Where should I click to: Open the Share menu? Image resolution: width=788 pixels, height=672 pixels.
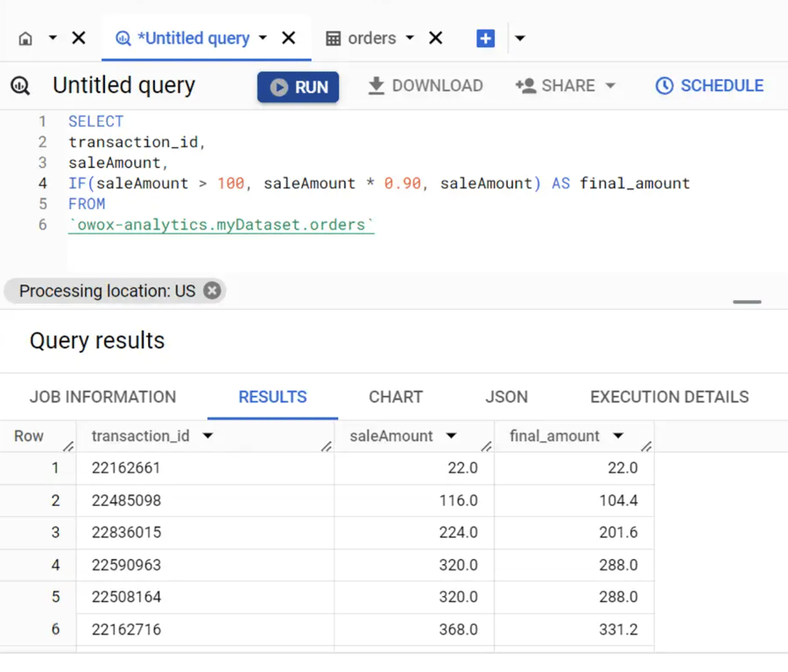tap(565, 86)
